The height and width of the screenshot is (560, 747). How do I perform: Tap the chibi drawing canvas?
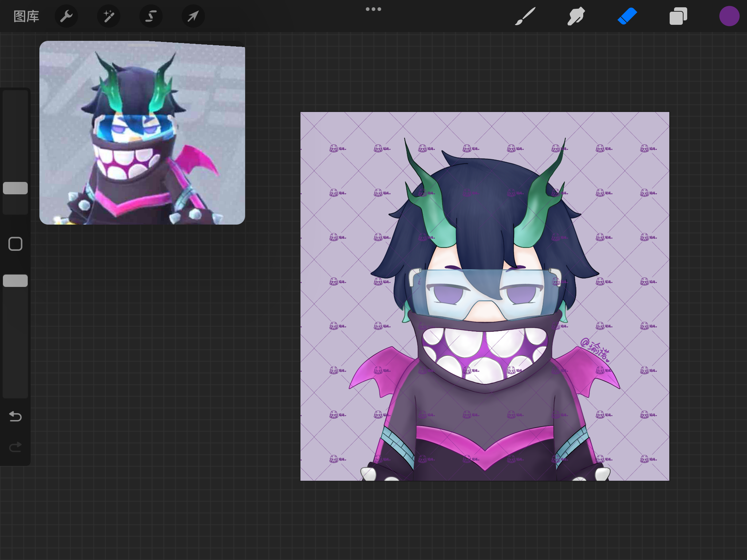click(x=485, y=296)
